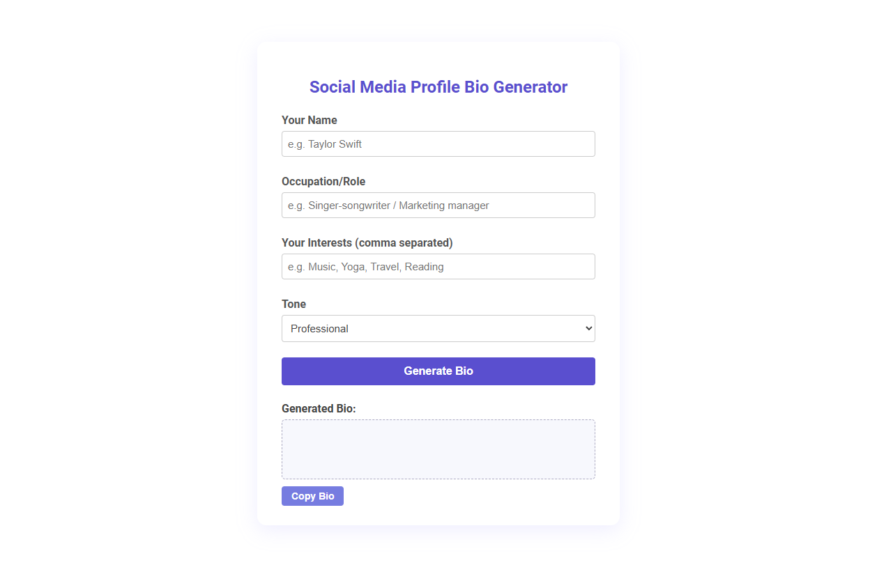
Task: Click the Generate Bio button
Action: tap(438, 371)
